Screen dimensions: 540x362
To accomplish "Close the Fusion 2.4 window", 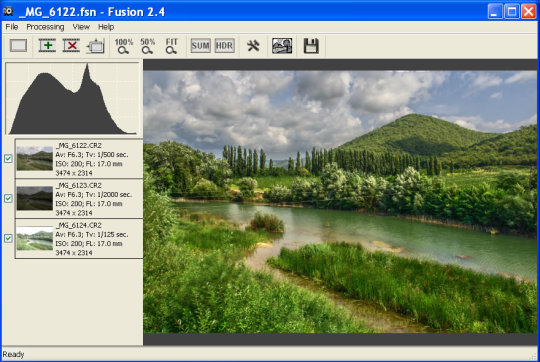I will pos(529,11).
